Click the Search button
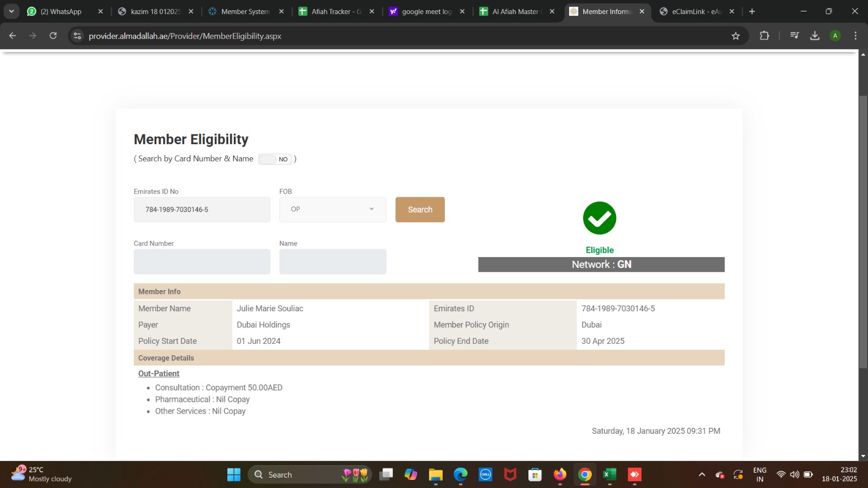This screenshot has height=488, width=868. click(420, 209)
